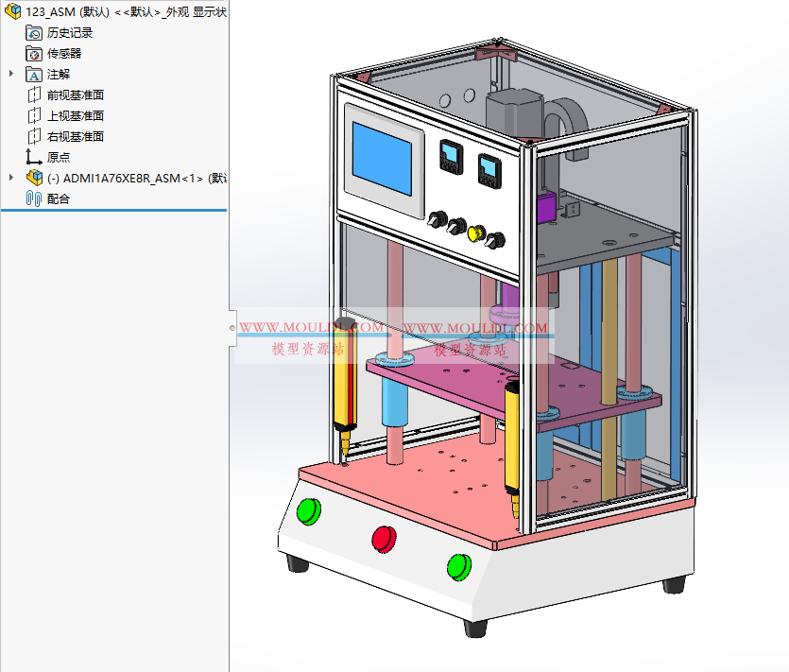Click the 配合 mates paperclip icon
The image size is (789, 672).
click(34, 198)
